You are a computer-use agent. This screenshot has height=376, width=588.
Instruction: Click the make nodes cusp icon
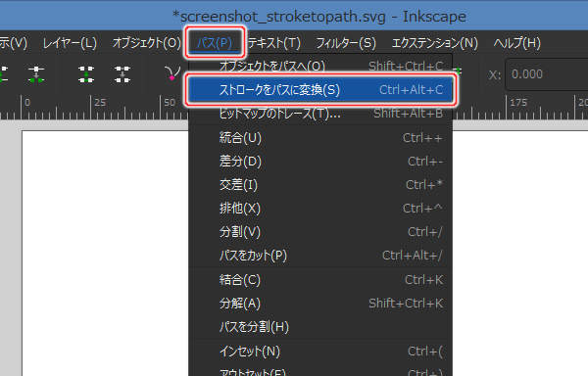coord(171,73)
